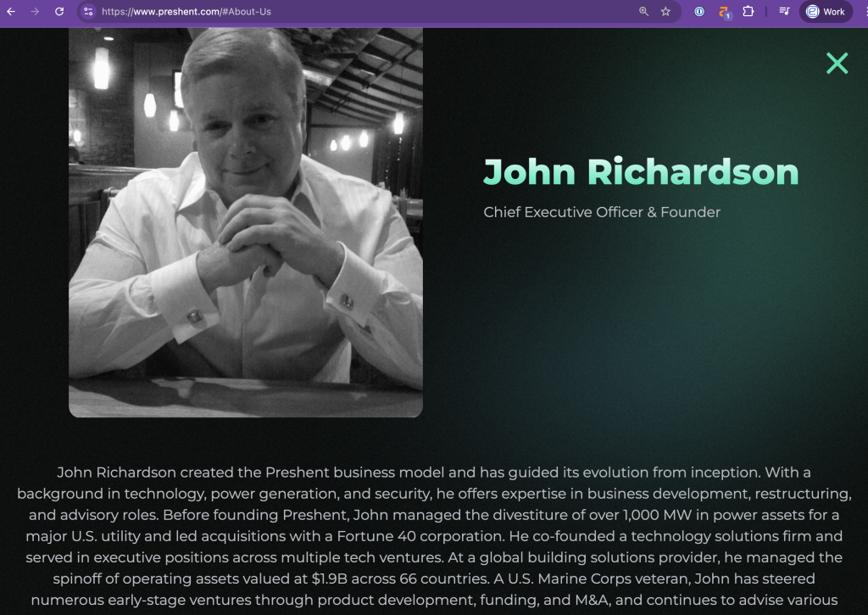
Task: Close the John Richardson bio overlay
Action: pyautogui.click(x=837, y=63)
